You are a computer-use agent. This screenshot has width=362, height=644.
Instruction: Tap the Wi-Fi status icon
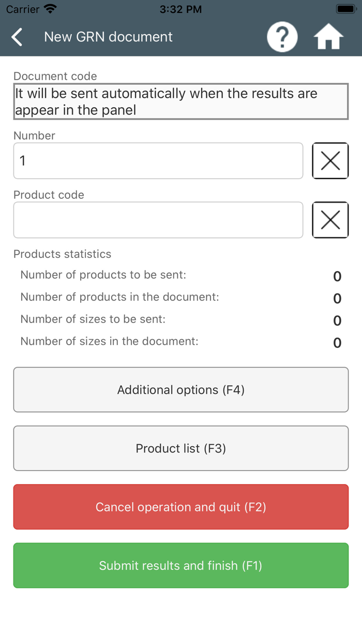click(x=49, y=9)
